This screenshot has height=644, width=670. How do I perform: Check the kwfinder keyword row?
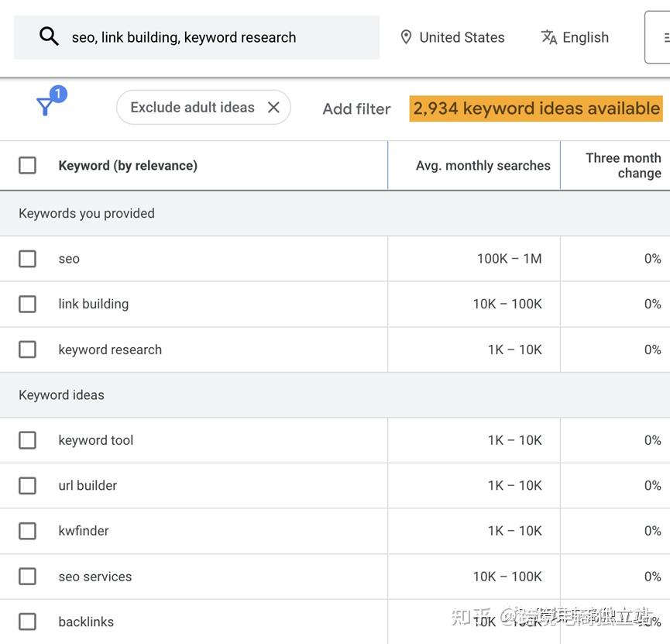click(27, 531)
